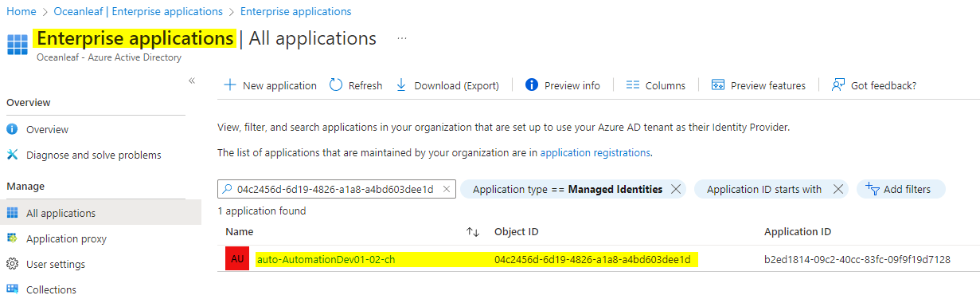Clear the search box text
The image size is (980, 303).
point(447,189)
